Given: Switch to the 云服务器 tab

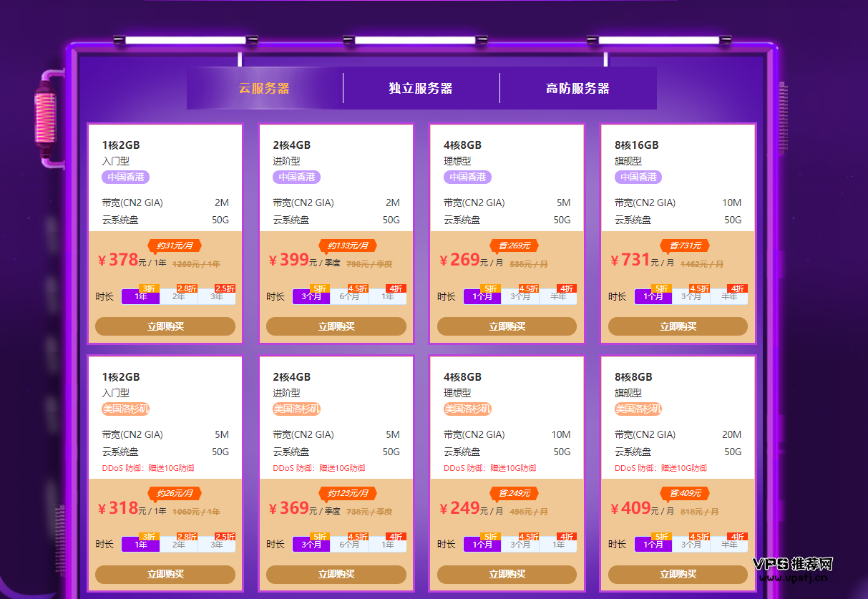Looking at the screenshot, I should coord(264,89).
